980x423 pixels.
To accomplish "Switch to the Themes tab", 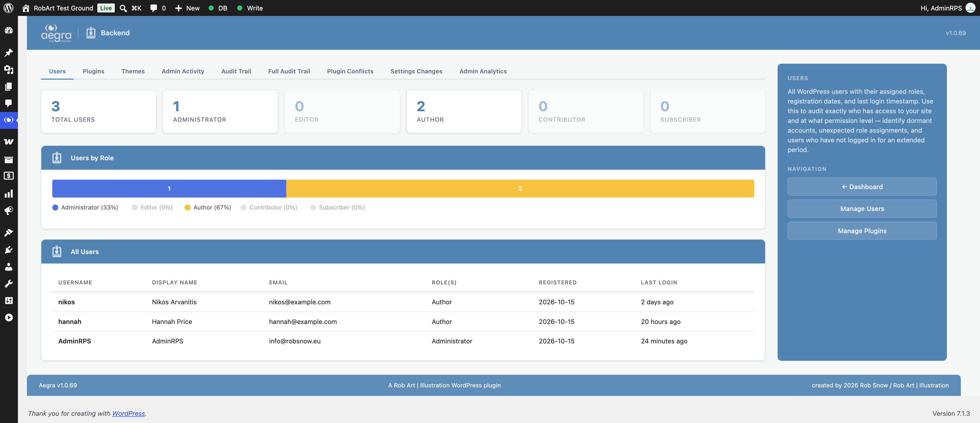I will pyautogui.click(x=133, y=71).
